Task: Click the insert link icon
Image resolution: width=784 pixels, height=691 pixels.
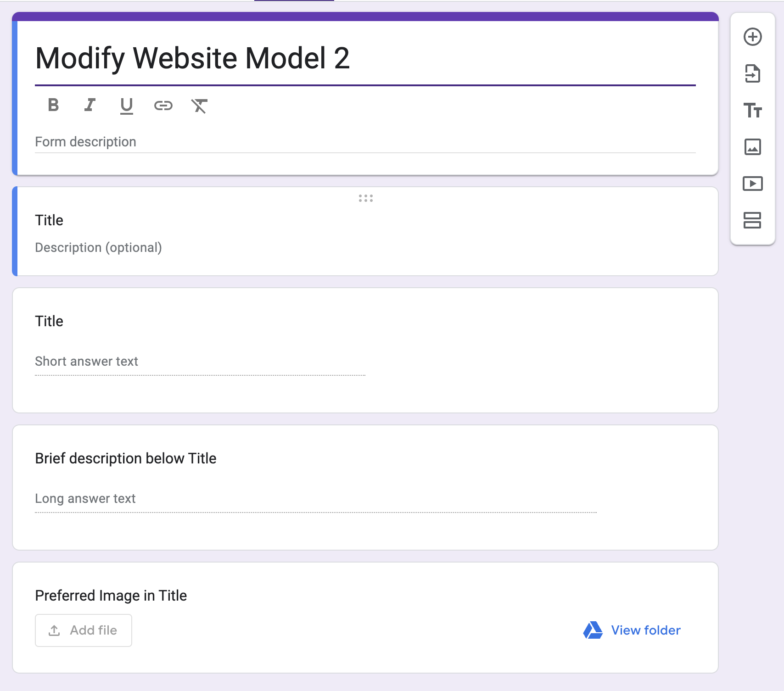Action: tap(163, 106)
